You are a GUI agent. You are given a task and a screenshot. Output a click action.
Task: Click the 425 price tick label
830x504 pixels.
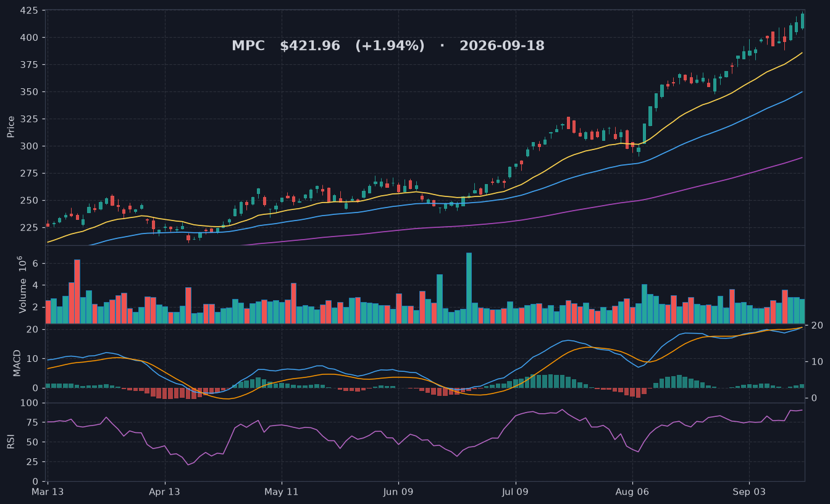(30, 11)
